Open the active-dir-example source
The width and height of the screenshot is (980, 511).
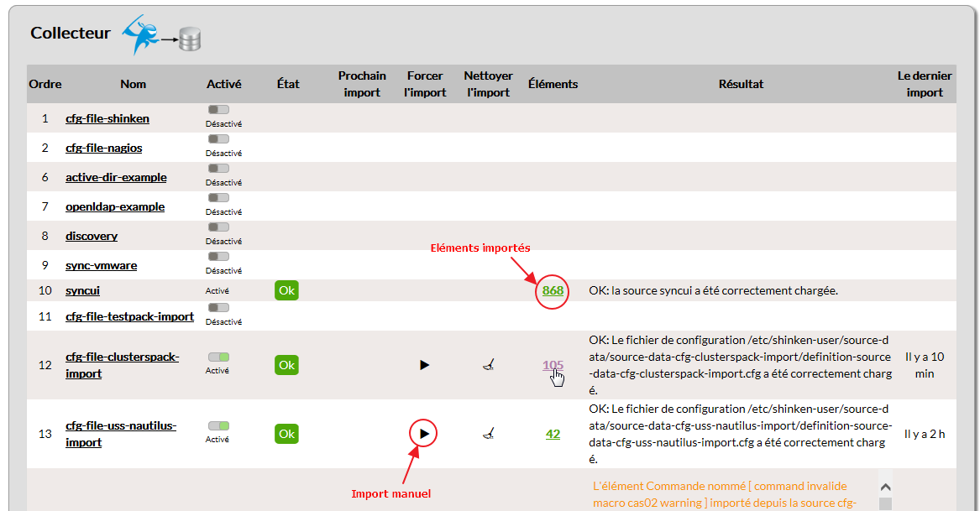116,177
